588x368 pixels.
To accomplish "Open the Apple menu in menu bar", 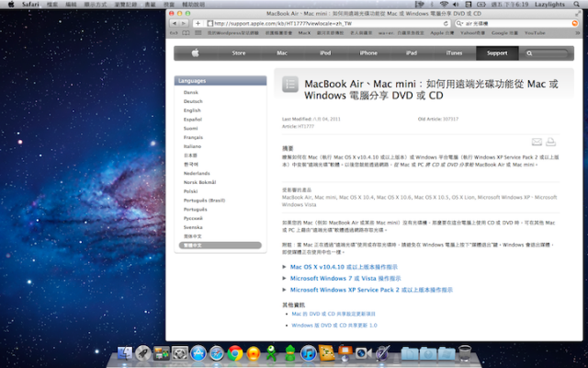I will tap(11, 4).
